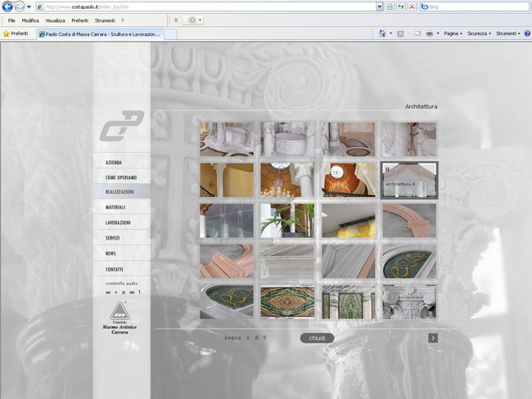The height and width of the screenshot is (399, 532).
Task: Open the first bathtub thumbnail in top row
Action: (227, 139)
